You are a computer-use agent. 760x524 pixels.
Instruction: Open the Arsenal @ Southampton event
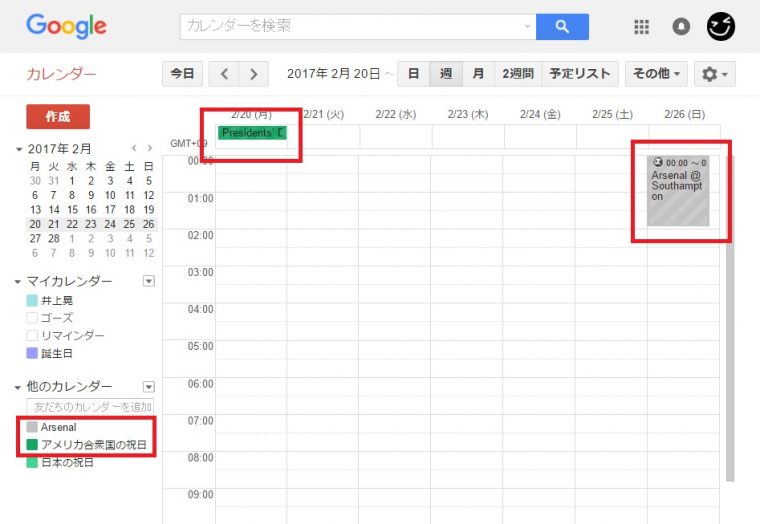pyautogui.click(x=678, y=191)
